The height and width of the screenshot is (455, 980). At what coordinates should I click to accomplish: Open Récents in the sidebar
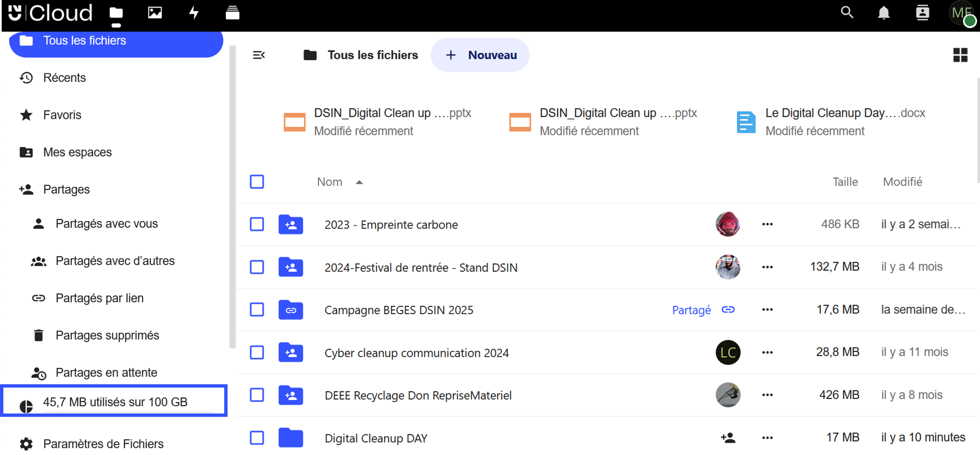point(64,78)
